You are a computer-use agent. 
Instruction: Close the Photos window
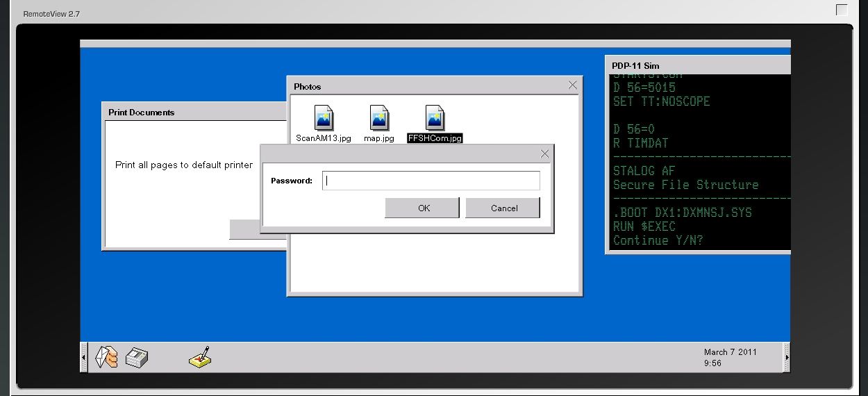pyautogui.click(x=572, y=85)
